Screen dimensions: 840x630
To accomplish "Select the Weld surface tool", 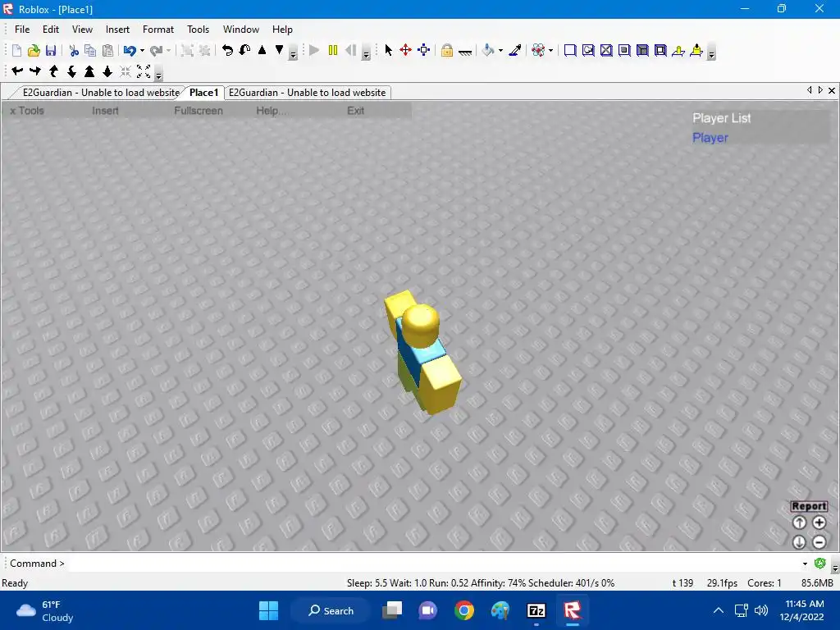I will click(606, 50).
